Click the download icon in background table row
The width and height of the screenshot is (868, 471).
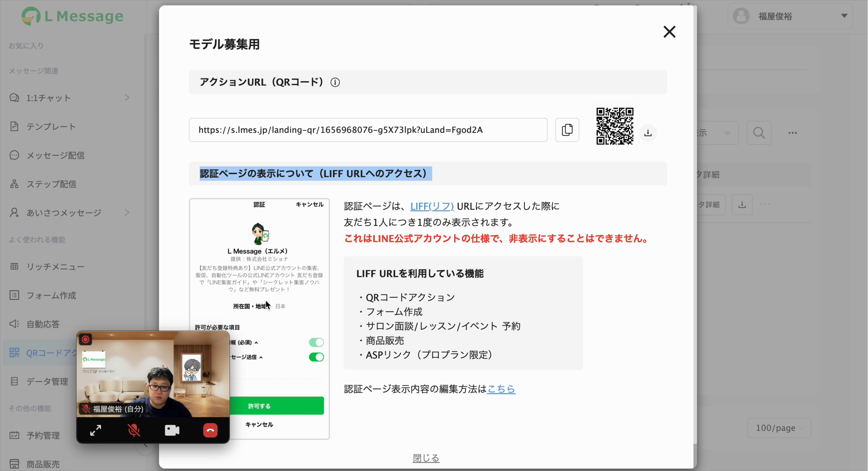point(742,205)
